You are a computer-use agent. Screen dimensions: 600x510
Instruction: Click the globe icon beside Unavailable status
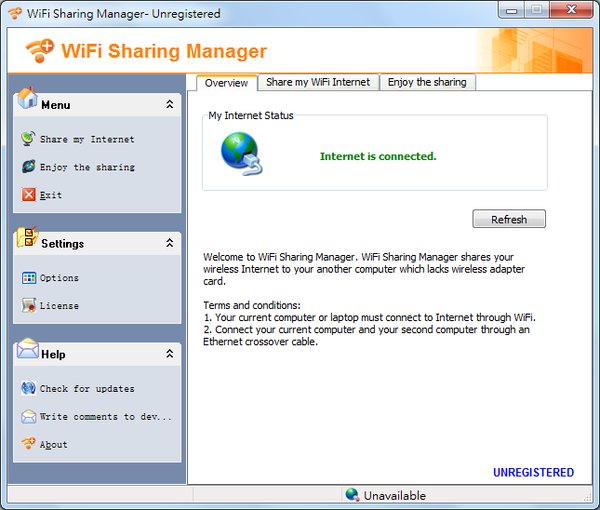[352, 495]
